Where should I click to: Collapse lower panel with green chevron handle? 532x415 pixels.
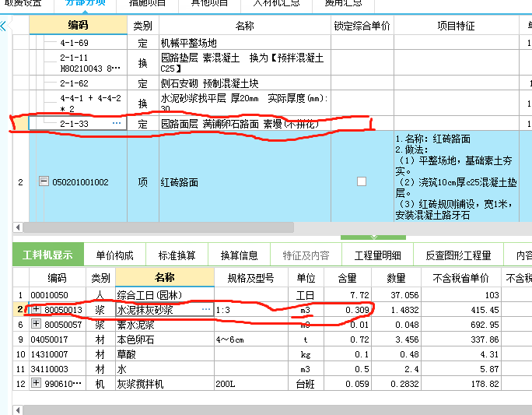[373, 237]
